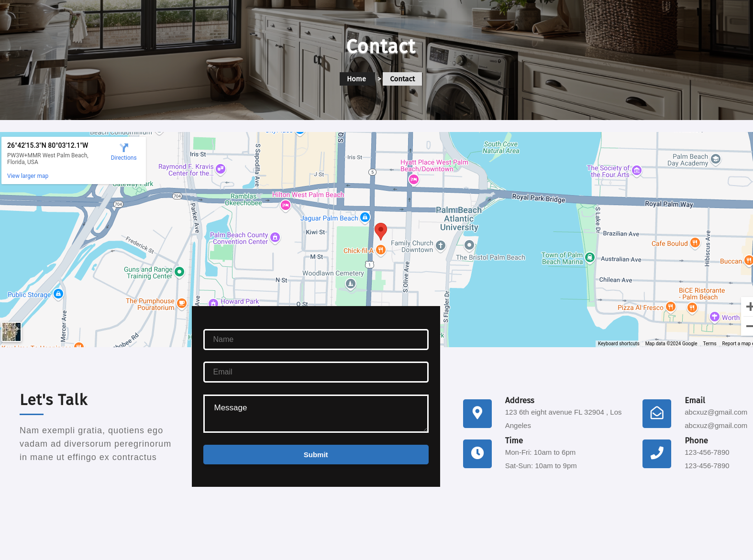This screenshot has height=560, width=753.
Task: Click the first phone number 123-456-7890
Action: point(707,452)
